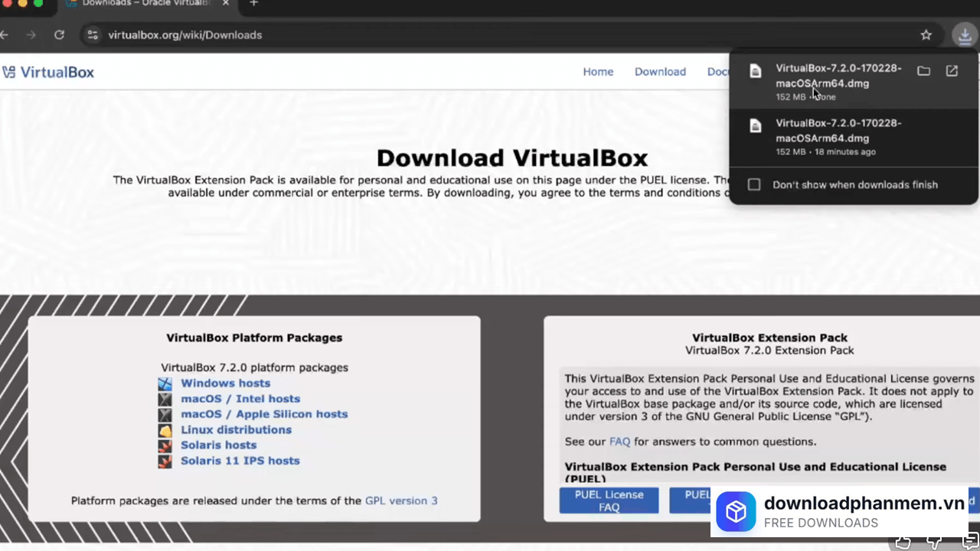
Task: Open the macOS / Intel hosts link
Action: 240,399
